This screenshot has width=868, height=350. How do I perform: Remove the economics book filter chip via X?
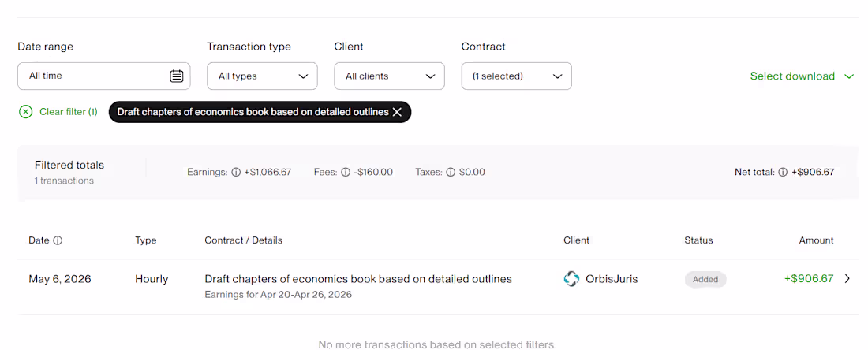(397, 112)
